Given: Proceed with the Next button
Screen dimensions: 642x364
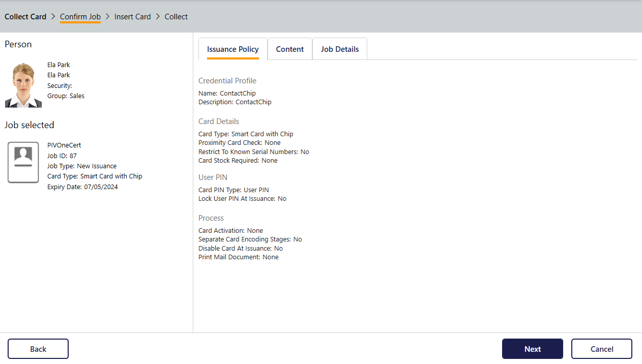Looking at the screenshot, I should [x=533, y=349].
